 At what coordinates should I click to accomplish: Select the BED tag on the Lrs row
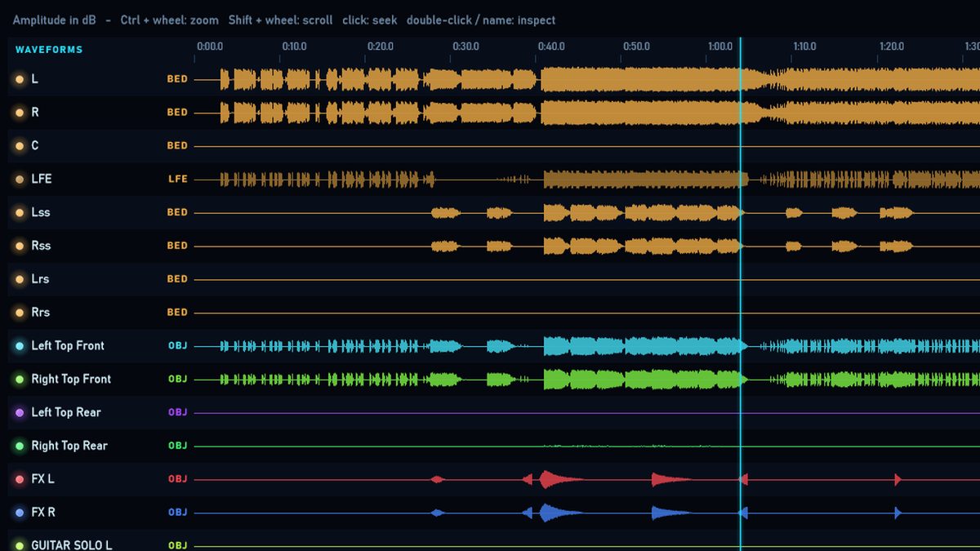tap(177, 279)
